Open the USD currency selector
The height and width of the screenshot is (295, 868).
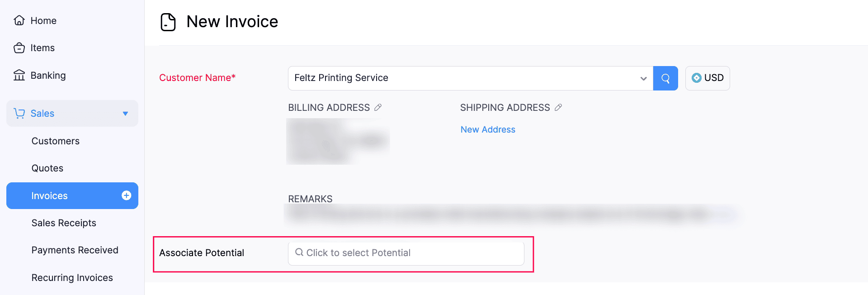point(708,78)
